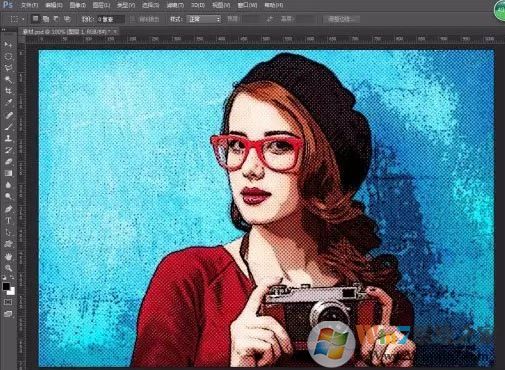Screen dimensions: 505x370
Task: Select the Eraser tool
Action: pos(8,162)
